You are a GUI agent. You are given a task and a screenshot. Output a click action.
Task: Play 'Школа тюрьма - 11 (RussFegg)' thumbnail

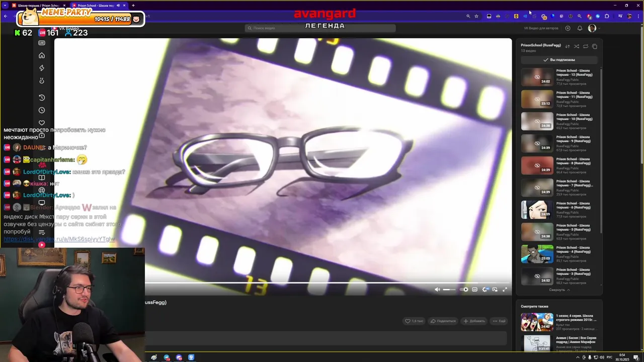(537, 99)
